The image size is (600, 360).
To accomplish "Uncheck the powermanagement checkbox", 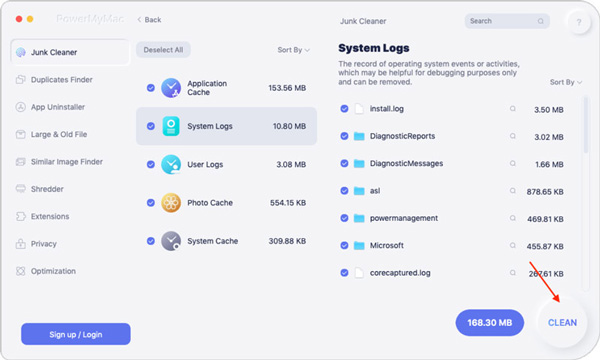I will point(344,218).
